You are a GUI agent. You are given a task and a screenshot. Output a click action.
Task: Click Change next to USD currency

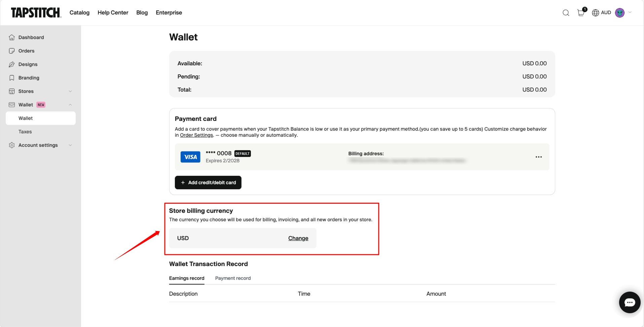(298, 238)
